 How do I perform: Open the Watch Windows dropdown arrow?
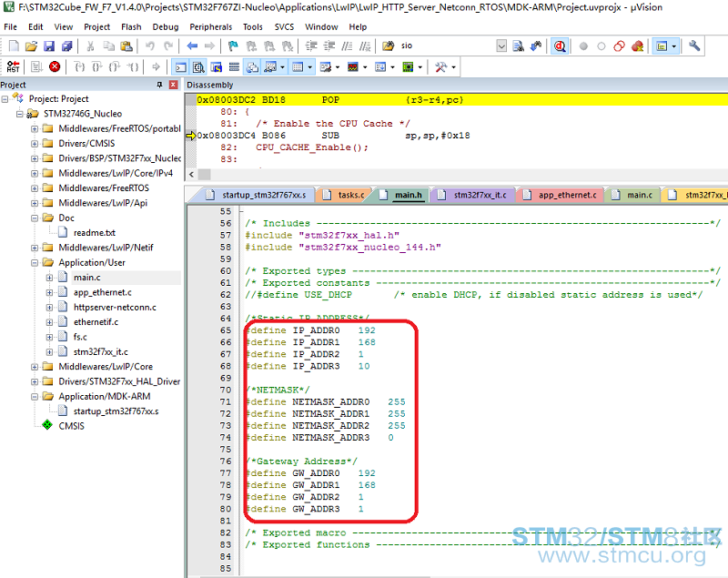(282, 67)
